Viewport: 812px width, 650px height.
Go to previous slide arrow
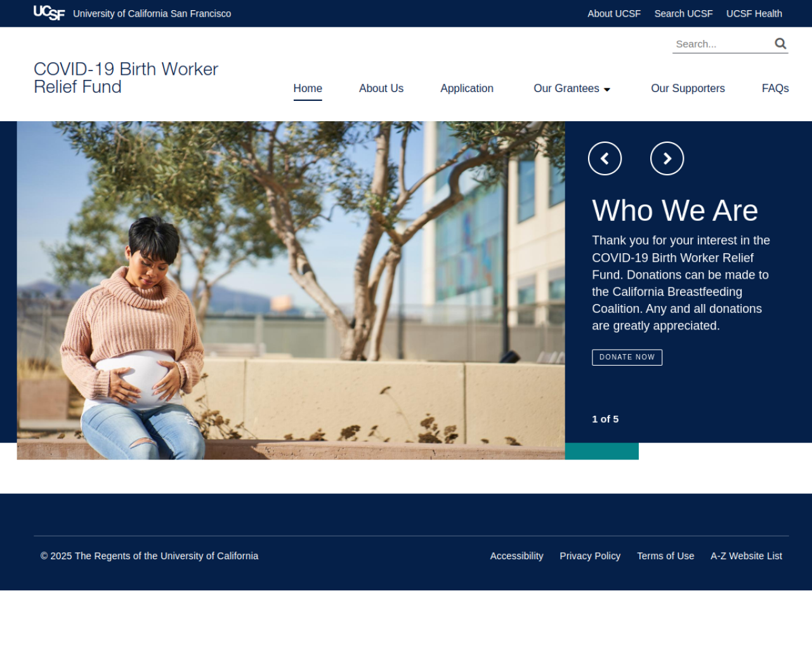(605, 158)
